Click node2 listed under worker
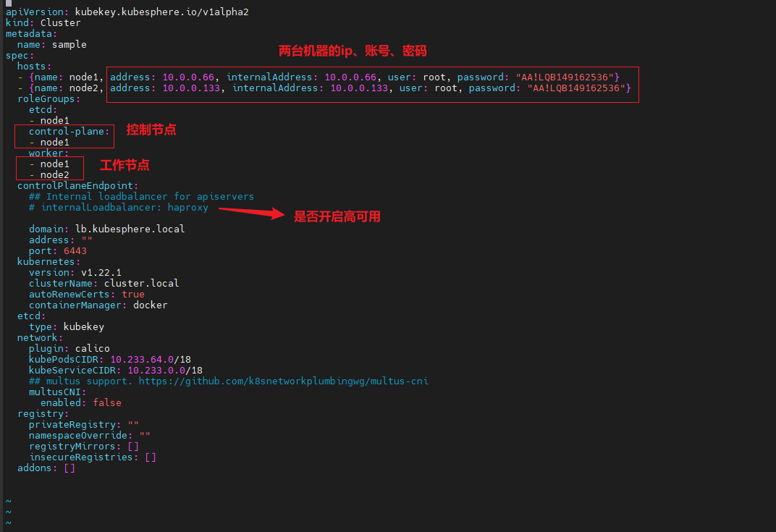The height and width of the screenshot is (532, 776). point(54,174)
